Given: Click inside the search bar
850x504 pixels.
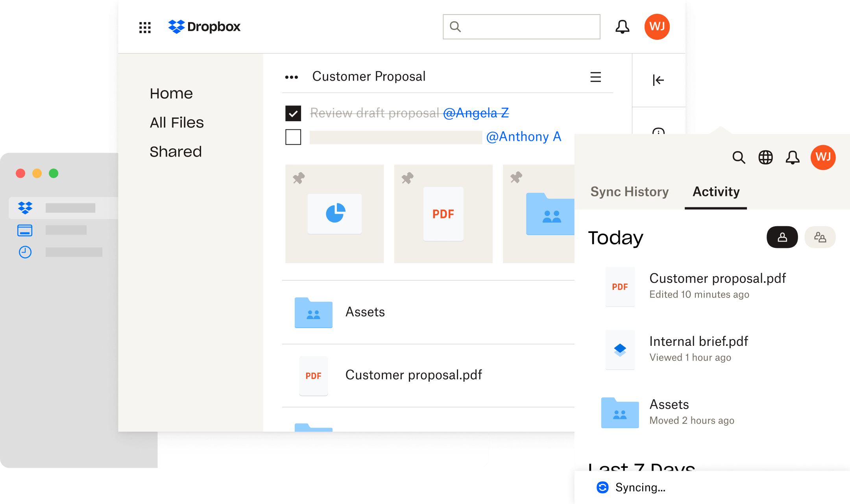Looking at the screenshot, I should (x=521, y=26).
